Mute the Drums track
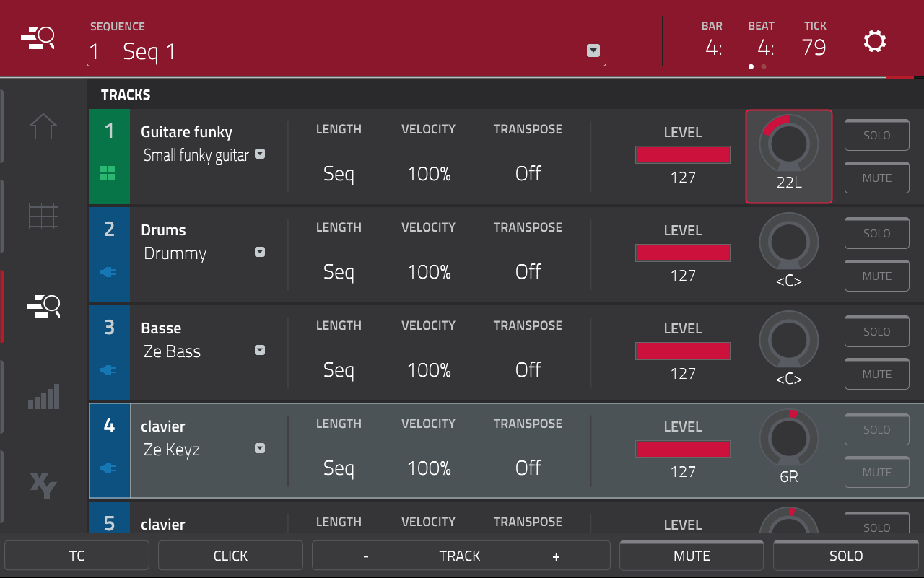 point(876,276)
